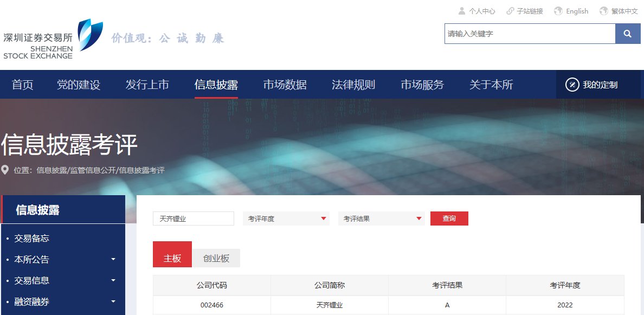Open the 法律规则 nav menu
Viewport: 644px width, 315px height.
(x=353, y=85)
